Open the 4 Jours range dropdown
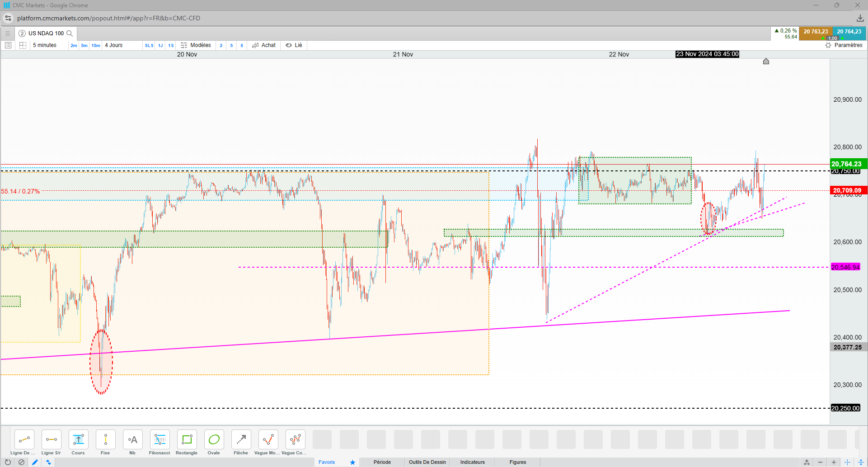Screen dimensions: 868x467 (122, 45)
